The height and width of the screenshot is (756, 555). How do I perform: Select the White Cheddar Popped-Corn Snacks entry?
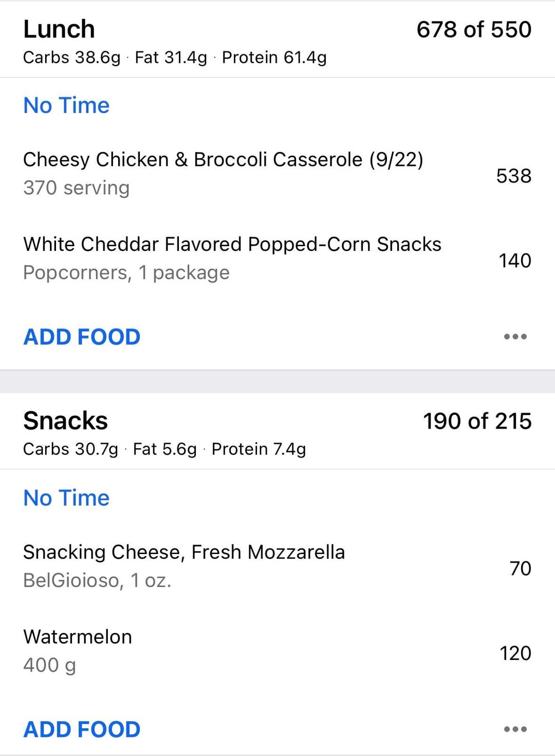tap(232, 257)
